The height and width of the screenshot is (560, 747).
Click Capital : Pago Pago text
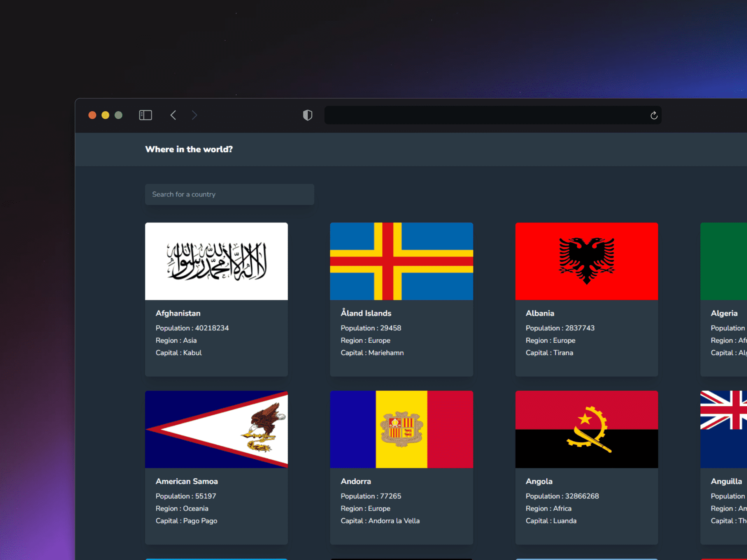(x=186, y=521)
